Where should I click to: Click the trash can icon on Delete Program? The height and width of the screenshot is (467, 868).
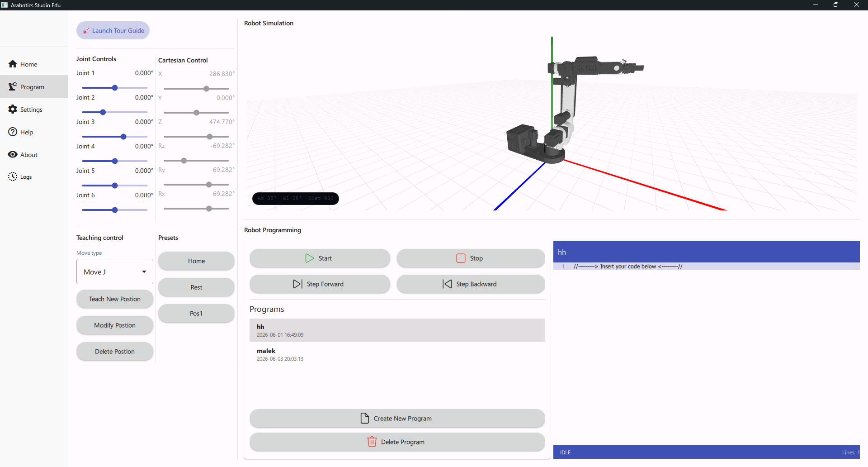point(372,442)
